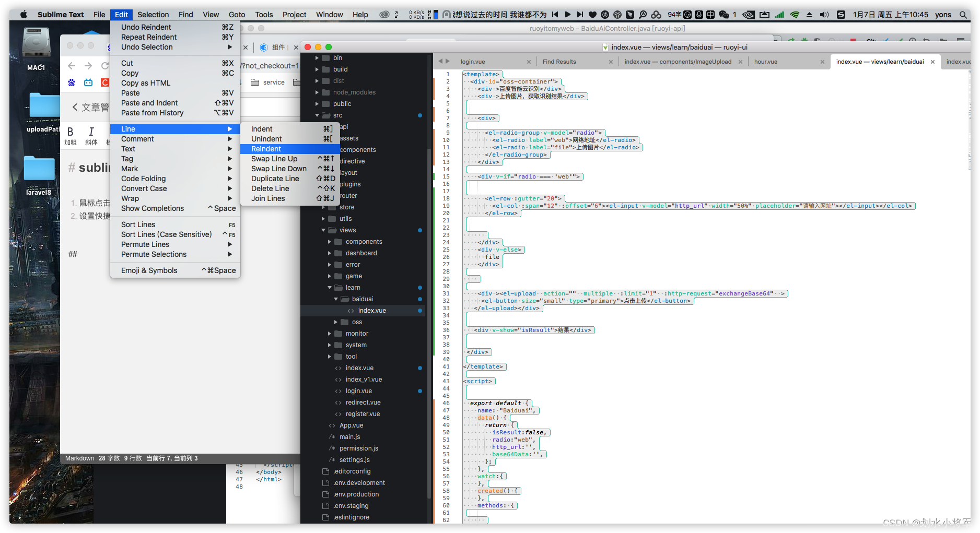Close the Find Results tab
Image resolution: width=980 pixels, height=533 pixels.
coord(611,62)
